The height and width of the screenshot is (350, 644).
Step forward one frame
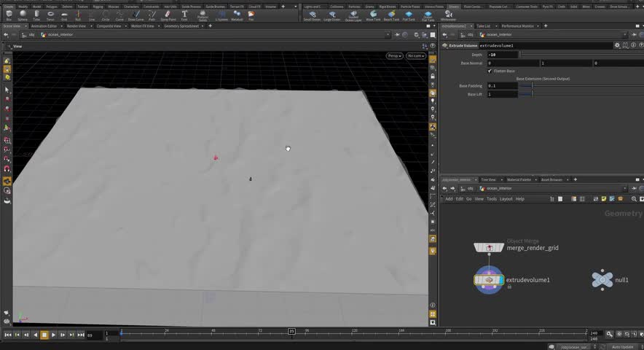click(63, 335)
